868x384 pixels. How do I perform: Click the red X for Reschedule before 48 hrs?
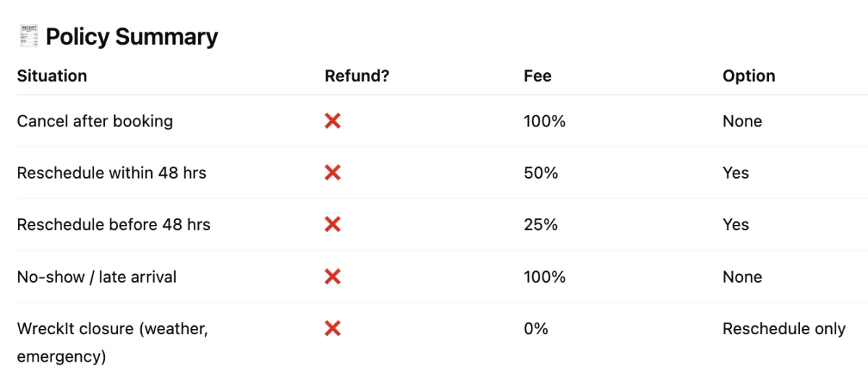333,225
